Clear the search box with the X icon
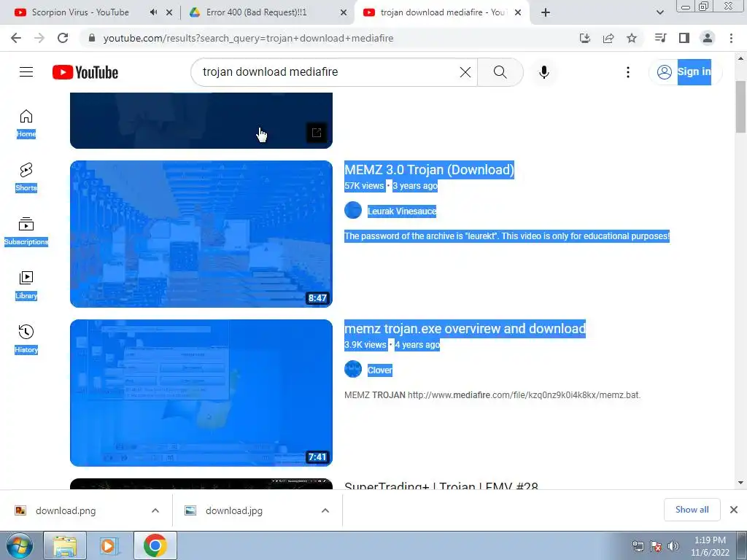The image size is (747, 560). 465,72
